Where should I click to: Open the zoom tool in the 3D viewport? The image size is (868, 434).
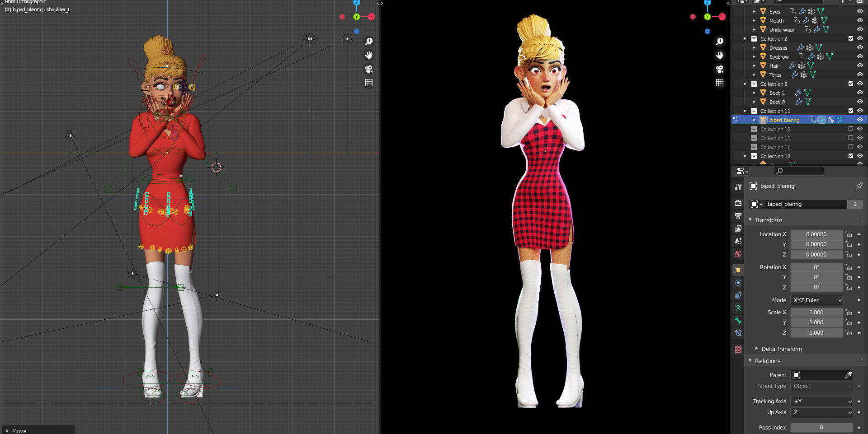[369, 41]
